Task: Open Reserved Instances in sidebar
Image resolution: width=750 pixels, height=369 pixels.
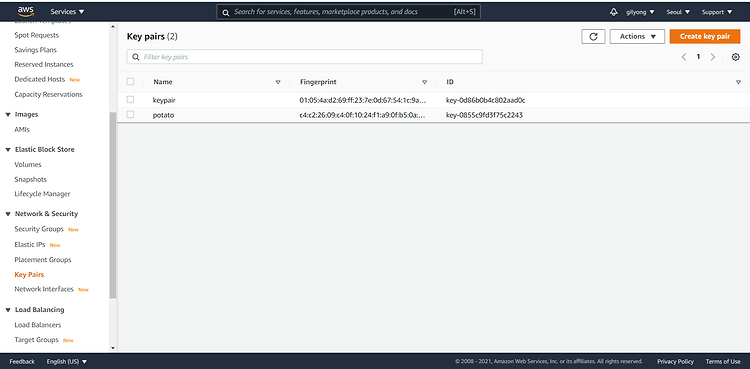Action: 44,65
